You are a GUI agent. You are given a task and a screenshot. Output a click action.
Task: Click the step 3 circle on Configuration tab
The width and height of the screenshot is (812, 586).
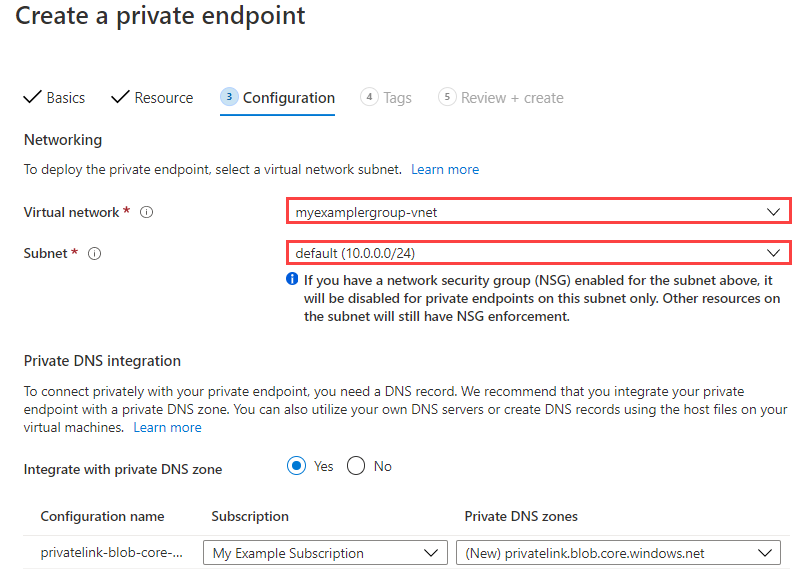231,97
